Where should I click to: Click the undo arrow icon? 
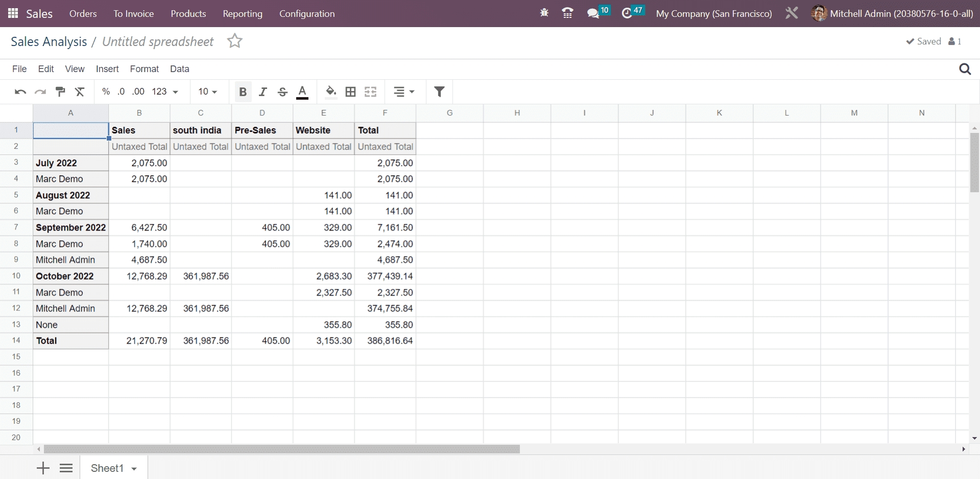[x=20, y=92]
